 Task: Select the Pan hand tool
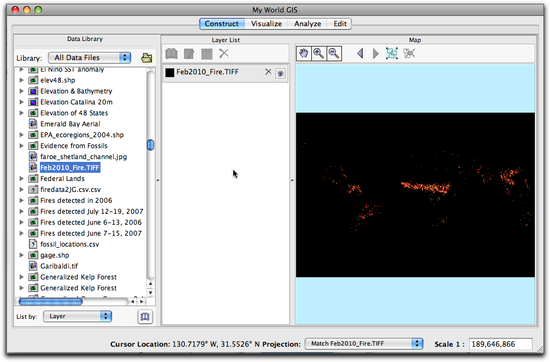[304, 54]
